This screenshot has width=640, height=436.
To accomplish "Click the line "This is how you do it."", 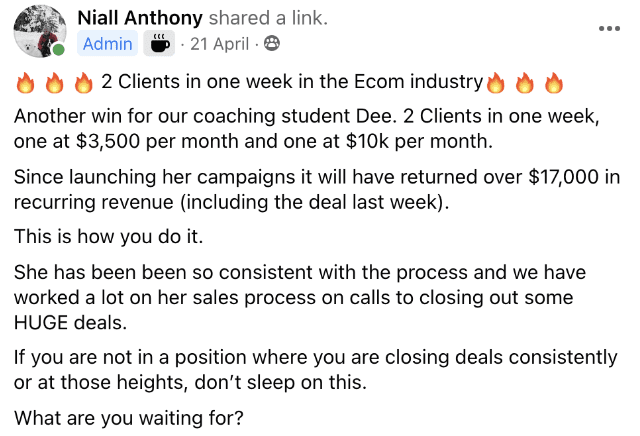I will coord(109,236).
